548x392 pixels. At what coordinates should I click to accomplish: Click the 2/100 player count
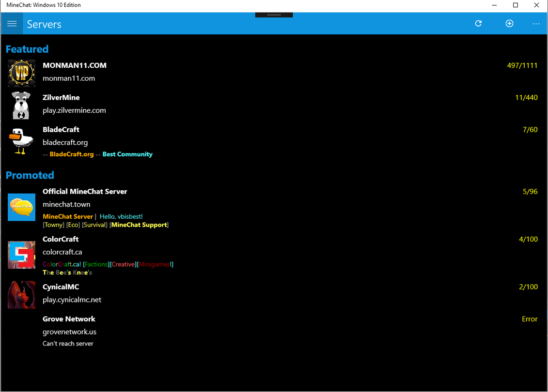(x=529, y=287)
